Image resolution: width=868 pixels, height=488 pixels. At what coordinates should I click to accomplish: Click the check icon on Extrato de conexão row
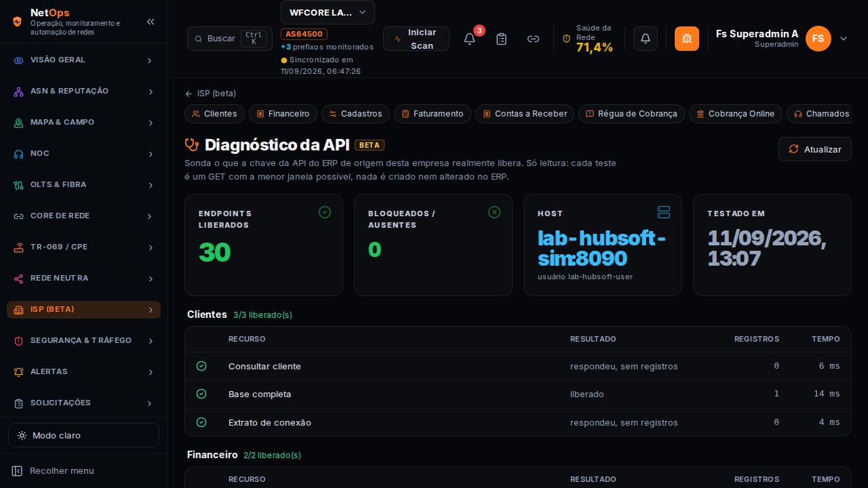pyautogui.click(x=201, y=422)
